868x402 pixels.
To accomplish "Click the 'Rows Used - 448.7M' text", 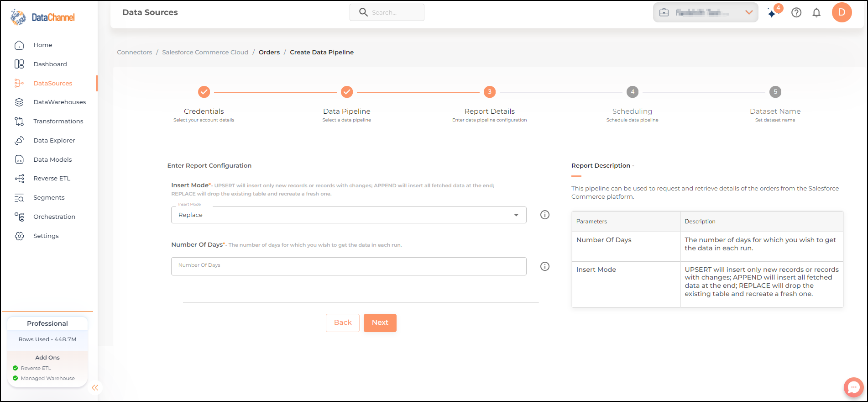I will (x=47, y=339).
